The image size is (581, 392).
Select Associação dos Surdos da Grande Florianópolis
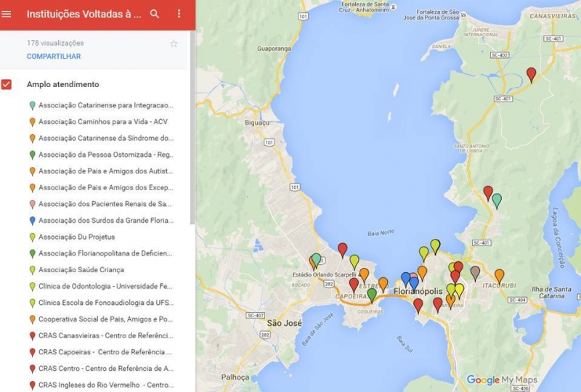tap(106, 221)
